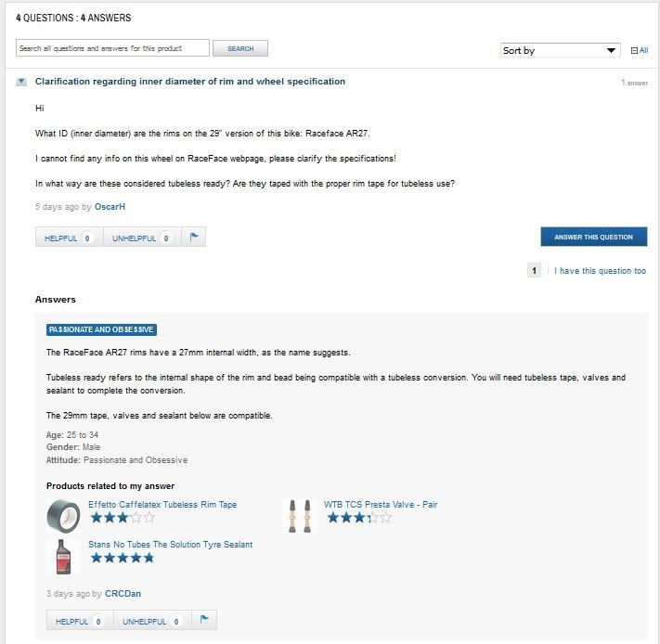Click the Stans sealant bottle image
The width and height of the screenshot is (660, 644).
(63, 556)
